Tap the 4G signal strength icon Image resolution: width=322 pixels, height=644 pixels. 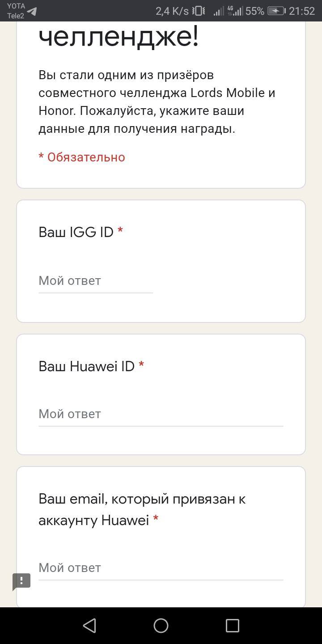tap(234, 11)
